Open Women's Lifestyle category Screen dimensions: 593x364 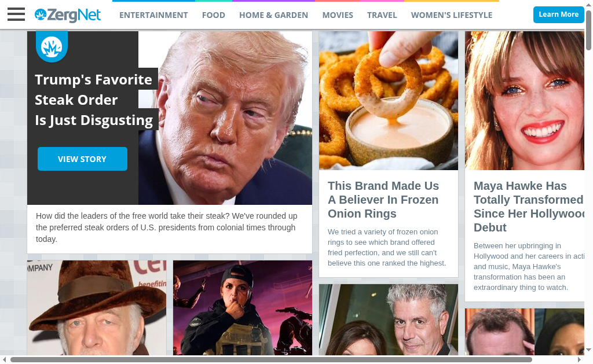tap(452, 15)
